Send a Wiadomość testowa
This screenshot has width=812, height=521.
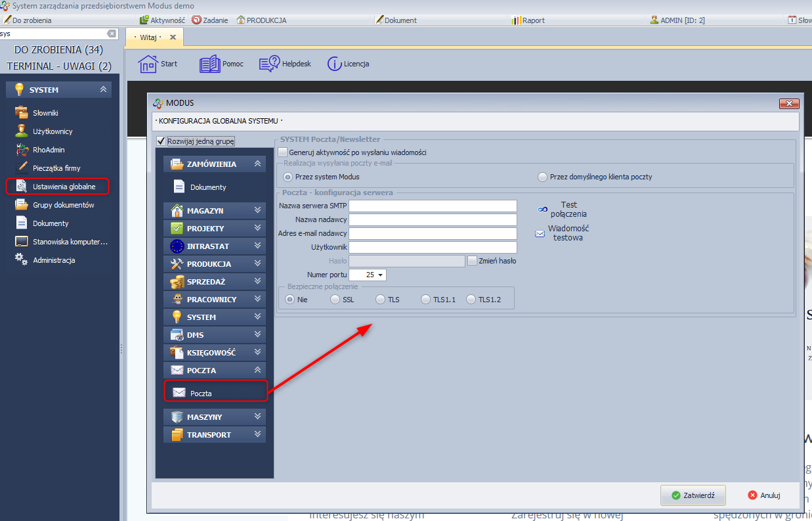tap(540, 233)
